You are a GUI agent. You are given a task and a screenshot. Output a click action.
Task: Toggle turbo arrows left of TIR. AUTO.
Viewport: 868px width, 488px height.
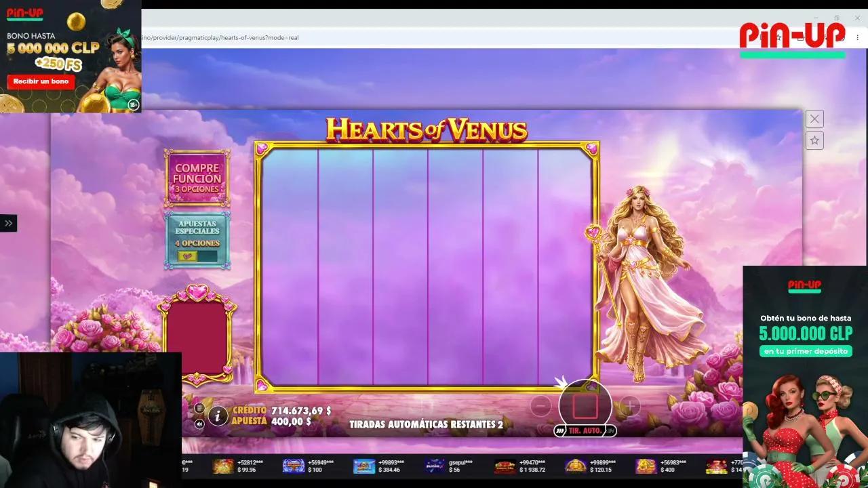(560, 430)
